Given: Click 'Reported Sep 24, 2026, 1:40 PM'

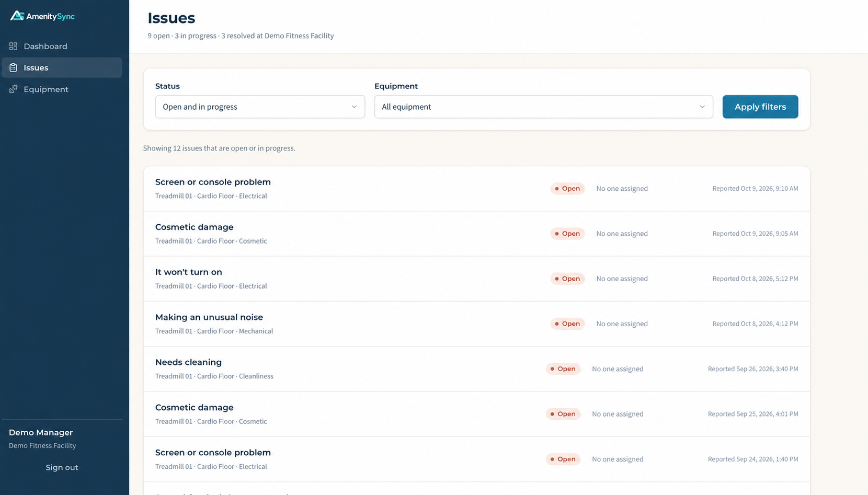Looking at the screenshot, I should point(753,459).
